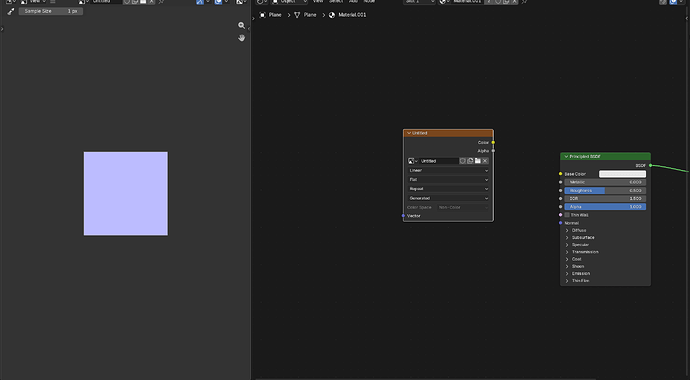The height and width of the screenshot is (380, 690).
Task: Click the pan hand gizmo icon
Action: pos(242,38)
